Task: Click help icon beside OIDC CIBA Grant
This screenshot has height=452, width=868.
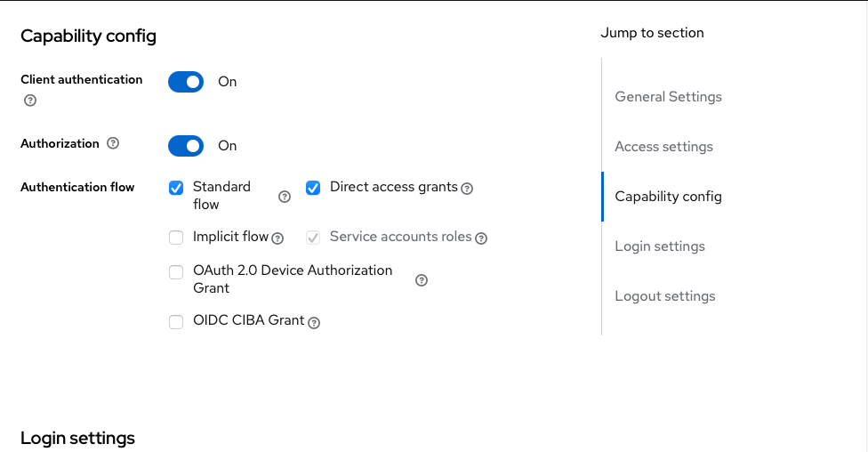Action: coord(314,322)
